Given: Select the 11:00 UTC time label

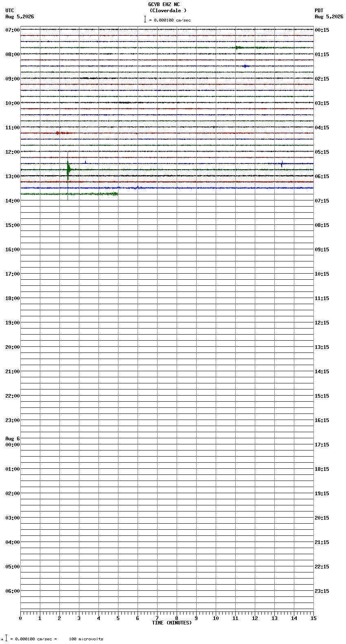Looking at the screenshot, I should tap(13, 128).
